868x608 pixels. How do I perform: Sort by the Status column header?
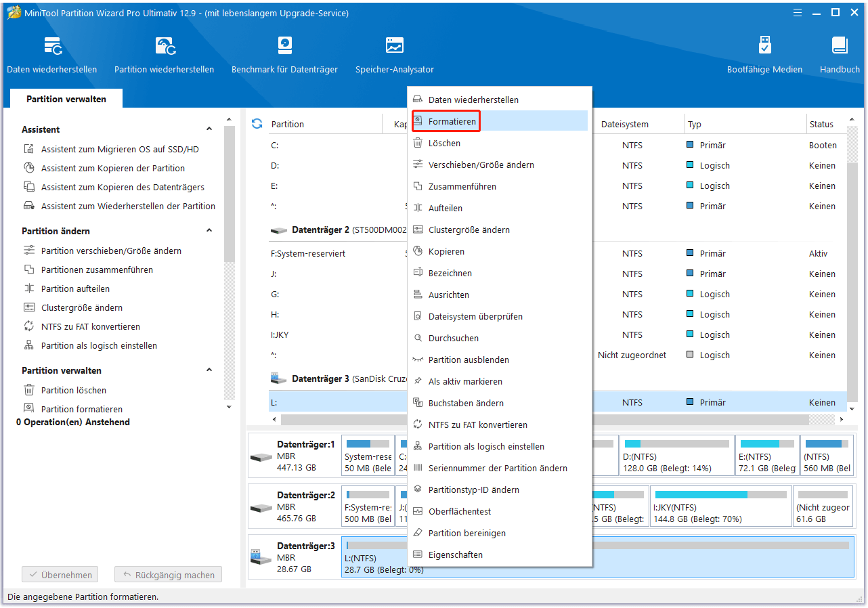coord(821,124)
